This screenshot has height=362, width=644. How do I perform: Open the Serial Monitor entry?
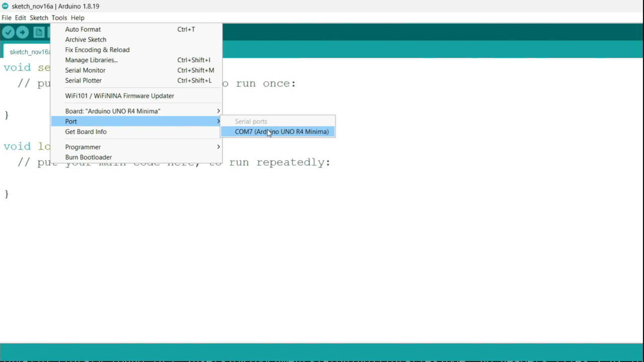coord(136,70)
